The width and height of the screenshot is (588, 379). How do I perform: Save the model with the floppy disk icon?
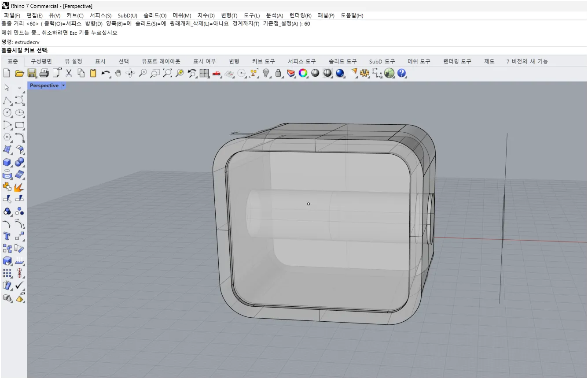click(32, 73)
